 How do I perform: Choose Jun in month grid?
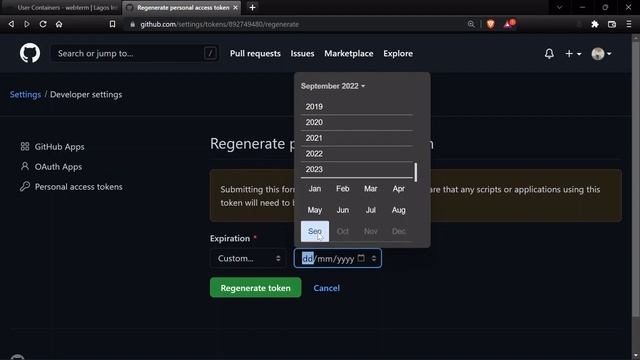click(343, 210)
